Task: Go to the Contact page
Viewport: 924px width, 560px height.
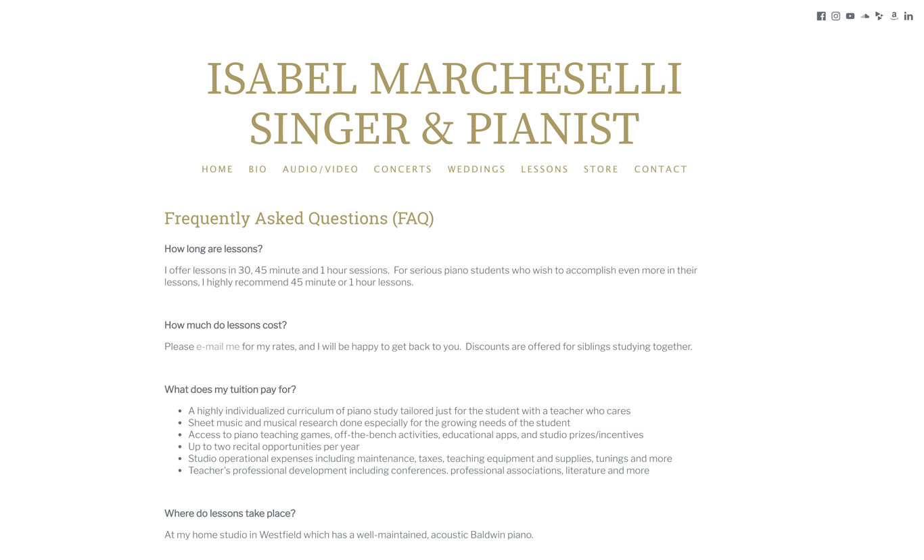Action: 661,169
